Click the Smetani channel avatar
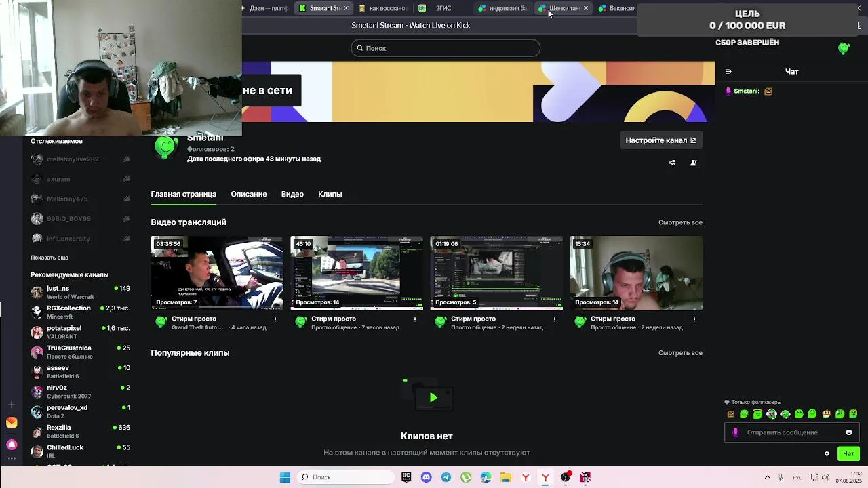The image size is (868, 488). coord(165,146)
